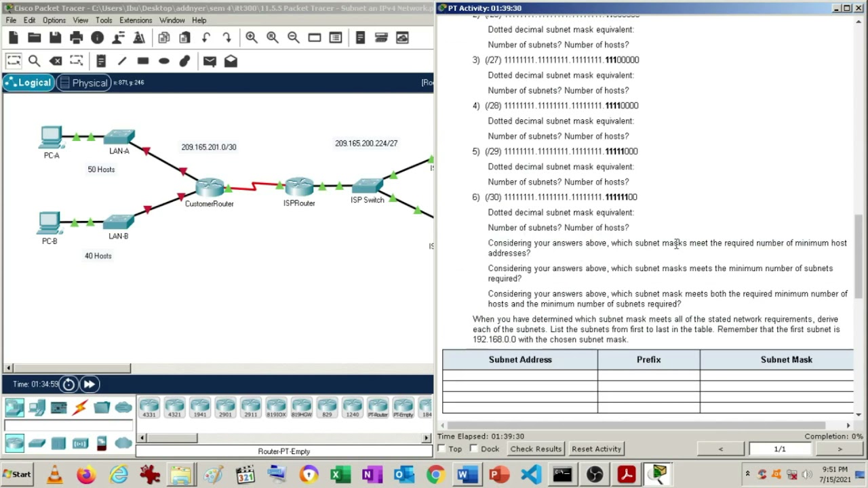The image size is (868, 488).
Task: Redo action with arrow icon
Action: click(227, 38)
